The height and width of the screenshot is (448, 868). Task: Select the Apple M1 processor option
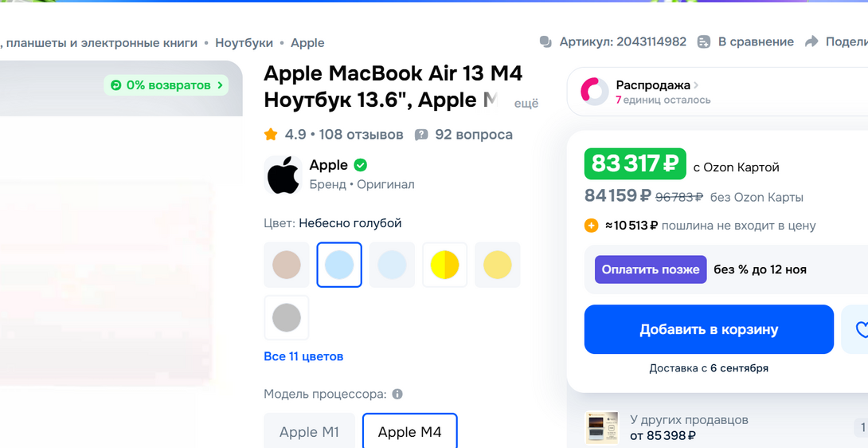coord(309,432)
